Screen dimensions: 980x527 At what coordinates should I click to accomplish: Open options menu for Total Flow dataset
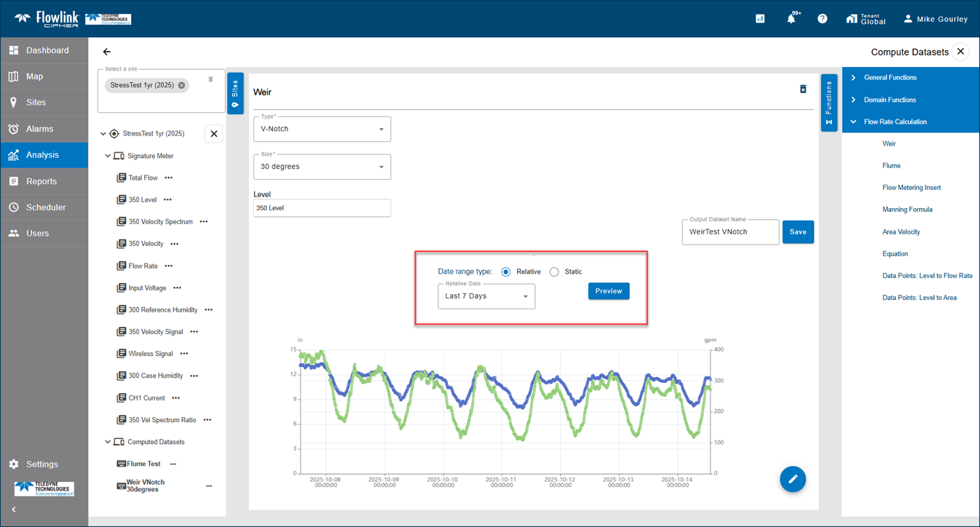pos(169,178)
